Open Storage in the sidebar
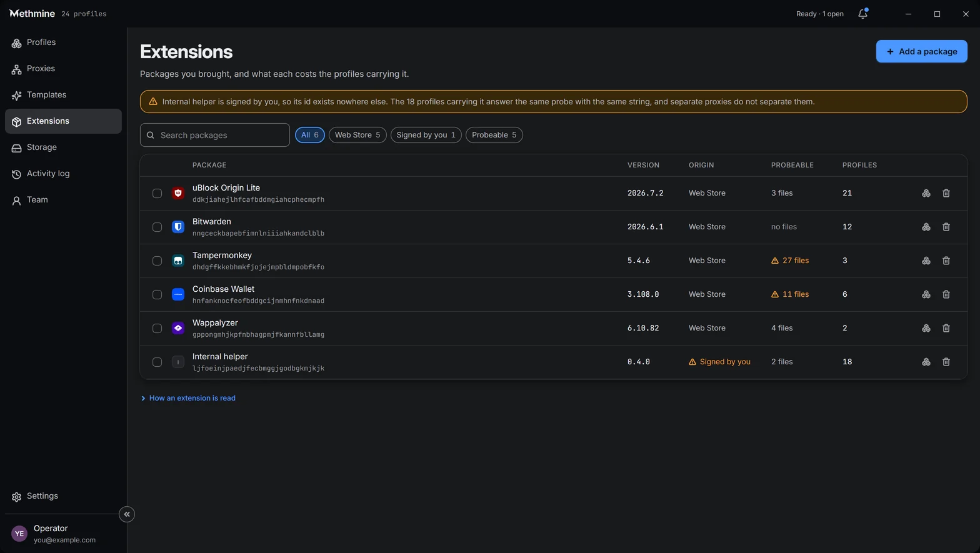980x553 pixels. coord(63,147)
